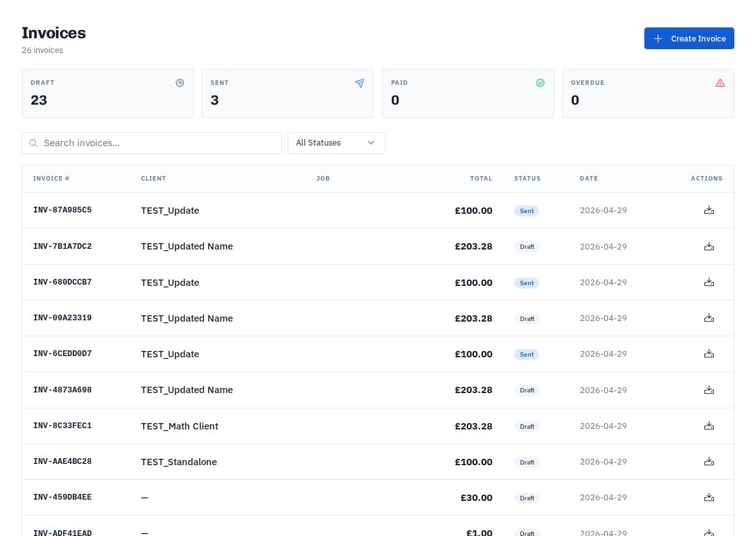Download invoice INV-459DB4EE
Screen dimensions: 756x536
click(709, 498)
